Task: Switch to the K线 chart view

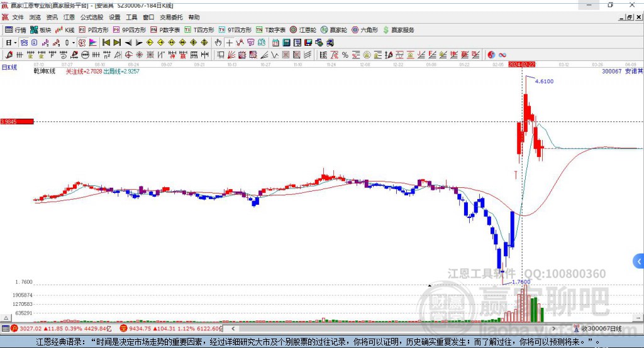Action: (x=65, y=30)
